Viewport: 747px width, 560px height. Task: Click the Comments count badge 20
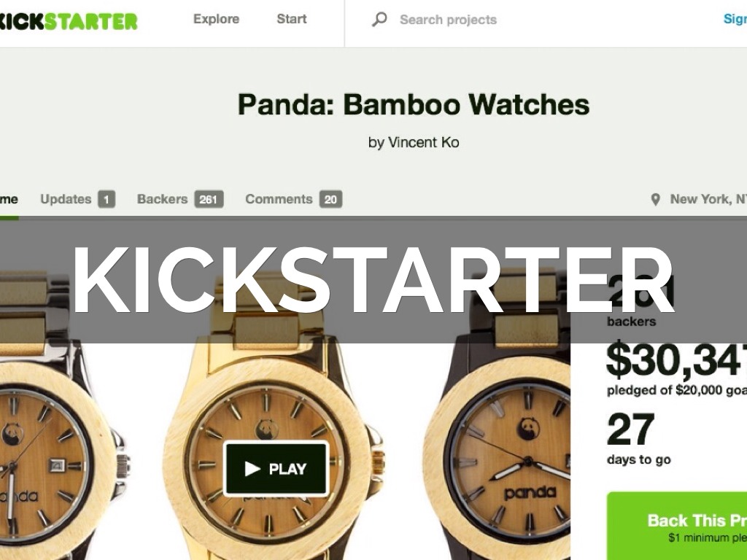click(330, 200)
